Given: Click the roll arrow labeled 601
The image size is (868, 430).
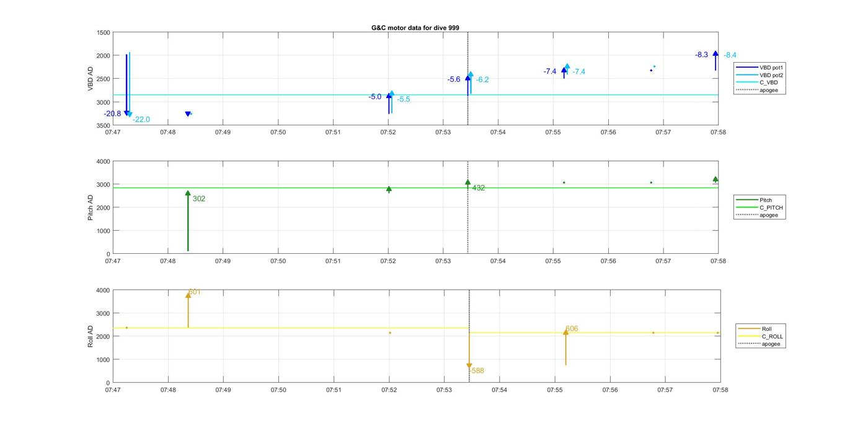Looking at the screenshot, I should pos(188,310).
